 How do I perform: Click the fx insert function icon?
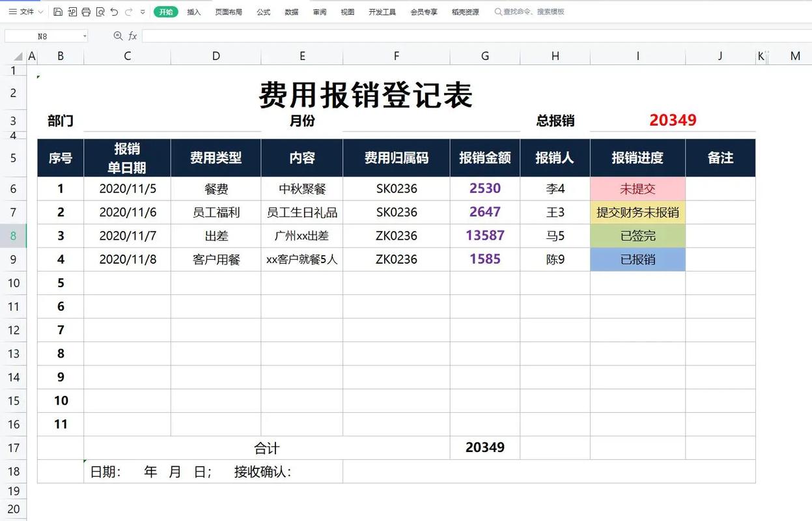[133, 36]
